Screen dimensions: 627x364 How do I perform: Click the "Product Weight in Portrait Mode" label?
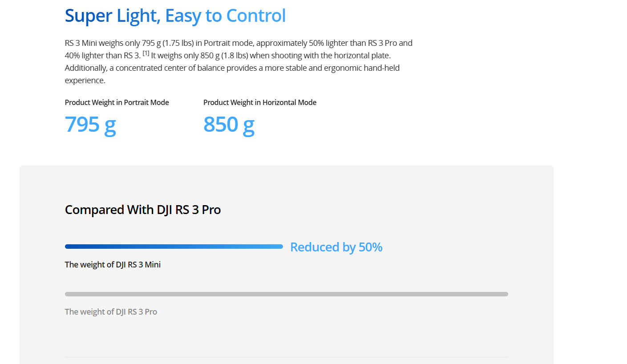[117, 102]
